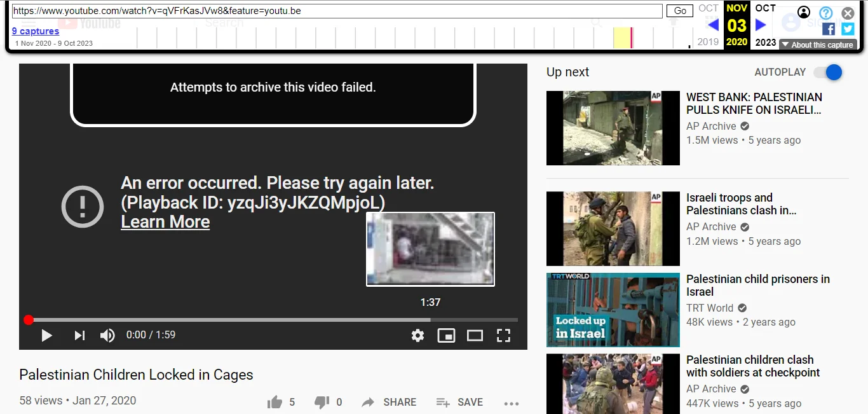
Task: Open the 9 captures overview
Action: (36, 31)
